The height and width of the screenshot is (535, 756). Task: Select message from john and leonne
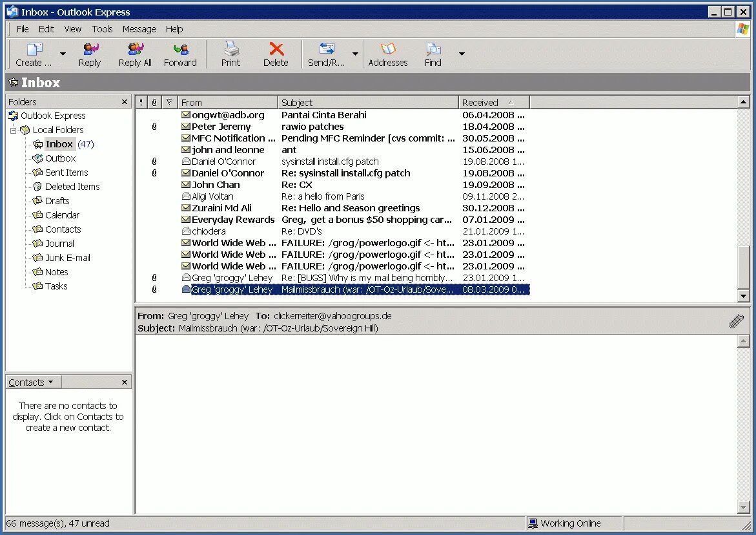tap(332, 150)
